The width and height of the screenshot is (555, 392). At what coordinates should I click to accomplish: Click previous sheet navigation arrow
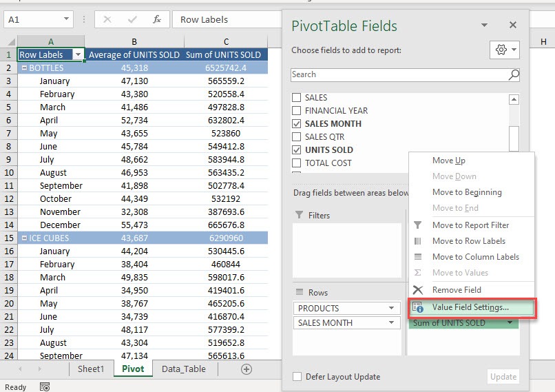coord(20,369)
